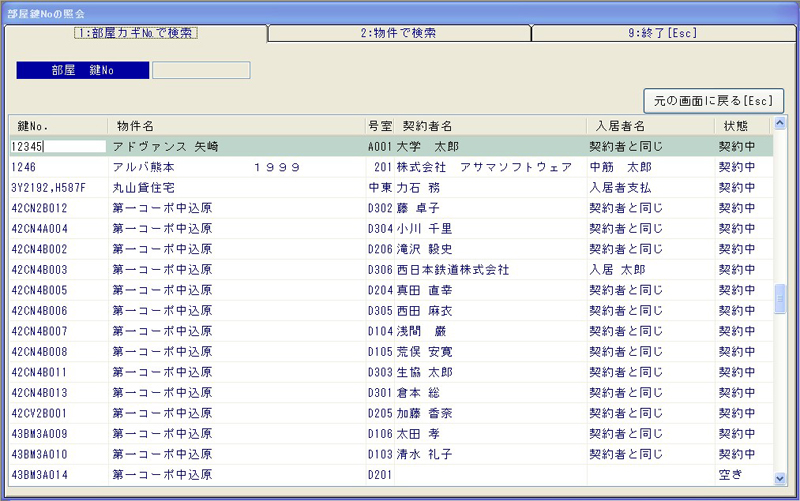The image size is (800, 501).
Task: Open the 2:物件で検索 tab
Action: coord(398,33)
